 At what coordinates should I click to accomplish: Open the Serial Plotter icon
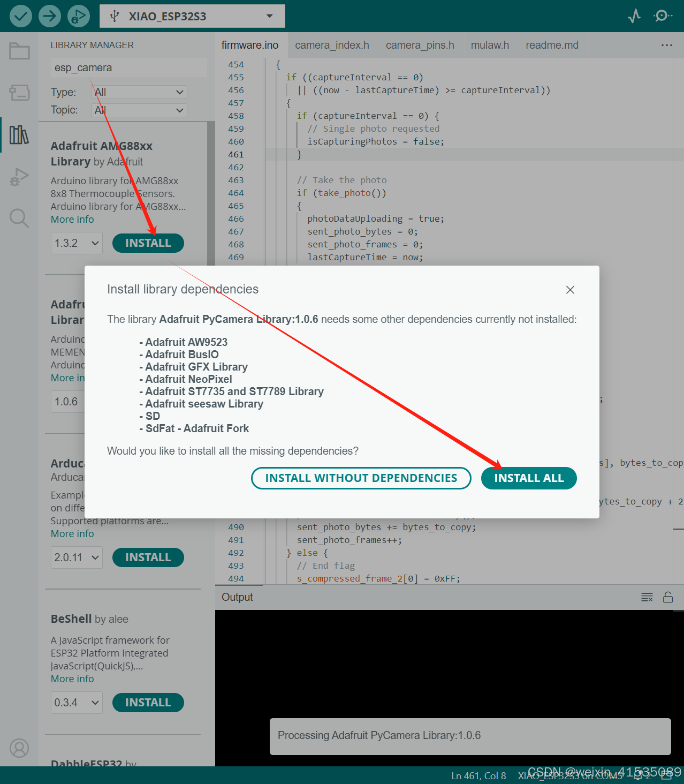point(634,16)
